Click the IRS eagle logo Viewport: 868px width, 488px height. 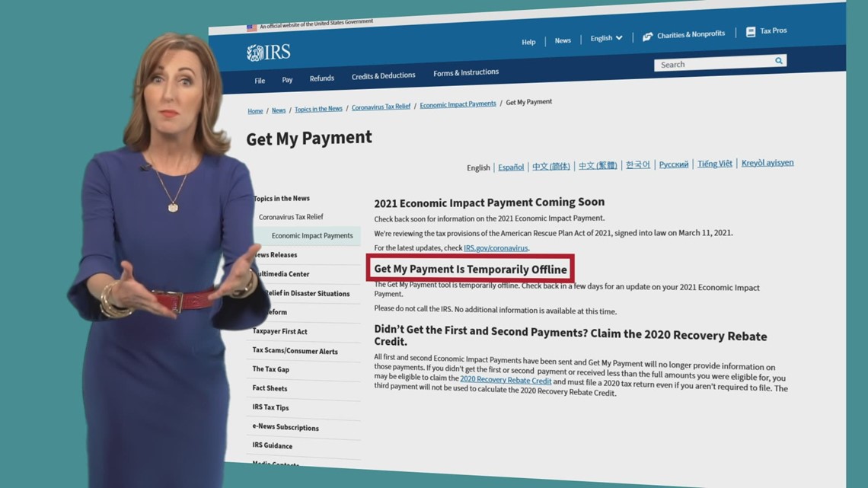click(257, 51)
